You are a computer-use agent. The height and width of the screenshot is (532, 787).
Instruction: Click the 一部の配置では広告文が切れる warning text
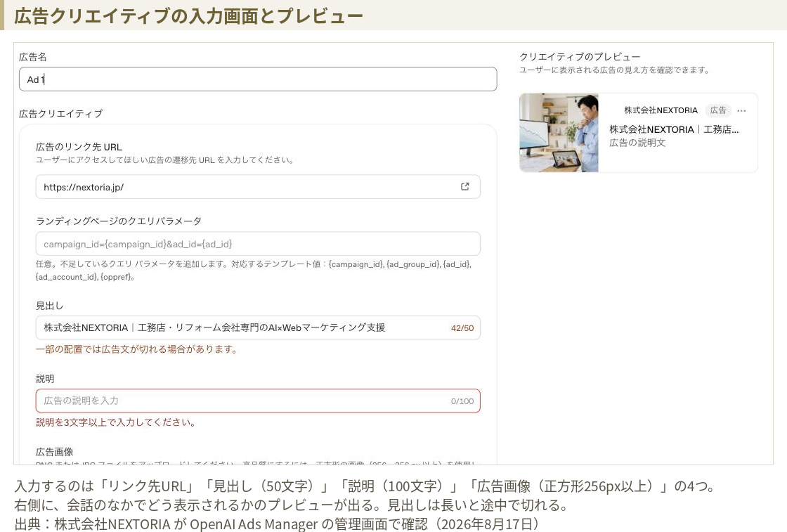click(136, 349)
